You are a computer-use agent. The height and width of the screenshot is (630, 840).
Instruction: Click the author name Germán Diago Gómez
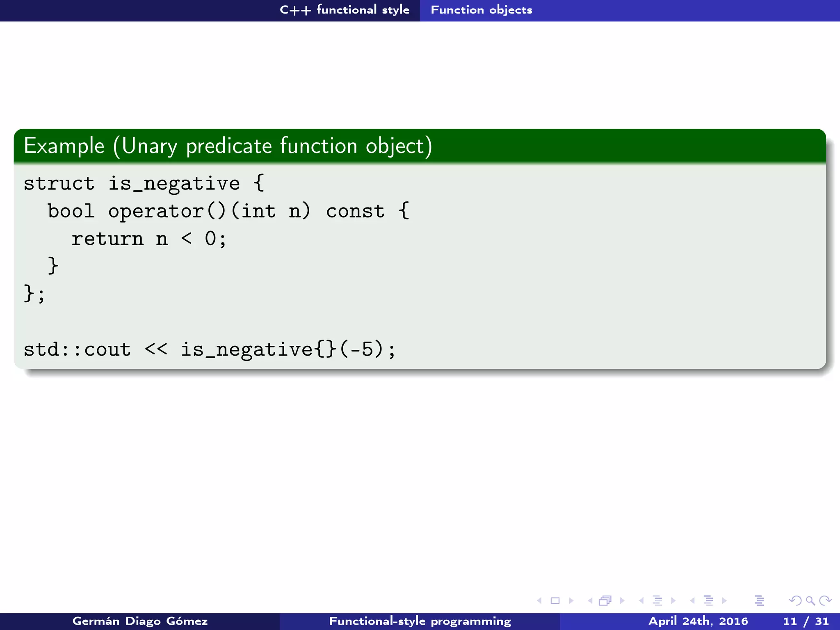point(140,621)
